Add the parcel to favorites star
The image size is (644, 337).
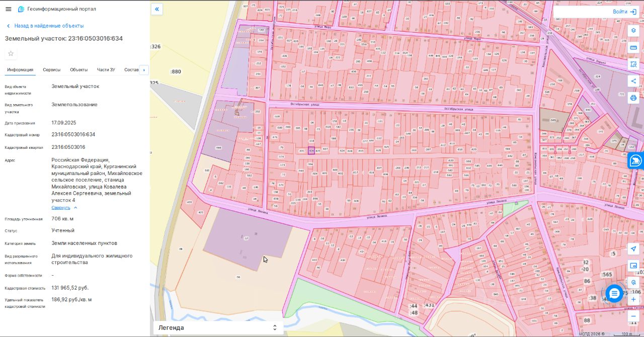click(11, 53)
